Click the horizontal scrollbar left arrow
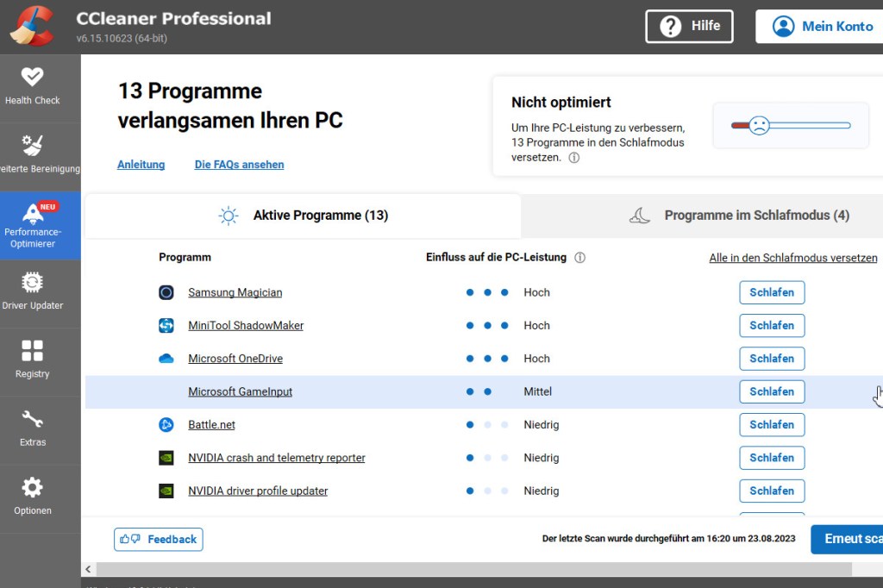Screen dimensions: 883x588 (89, 569)
